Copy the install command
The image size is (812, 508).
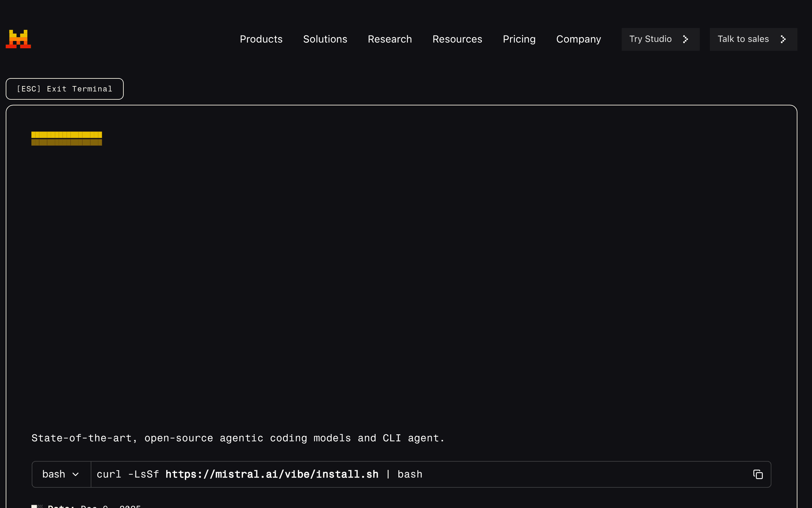click(758, 474)
